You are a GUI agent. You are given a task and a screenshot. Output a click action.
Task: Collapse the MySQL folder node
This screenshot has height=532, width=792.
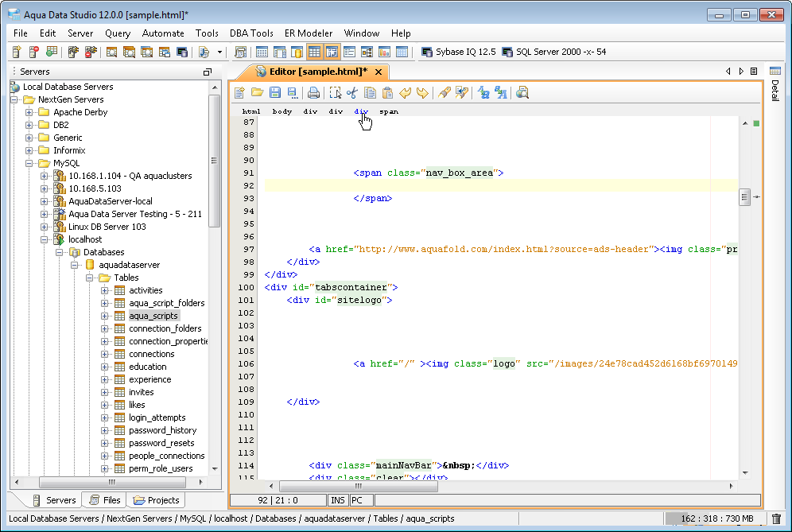29,163
